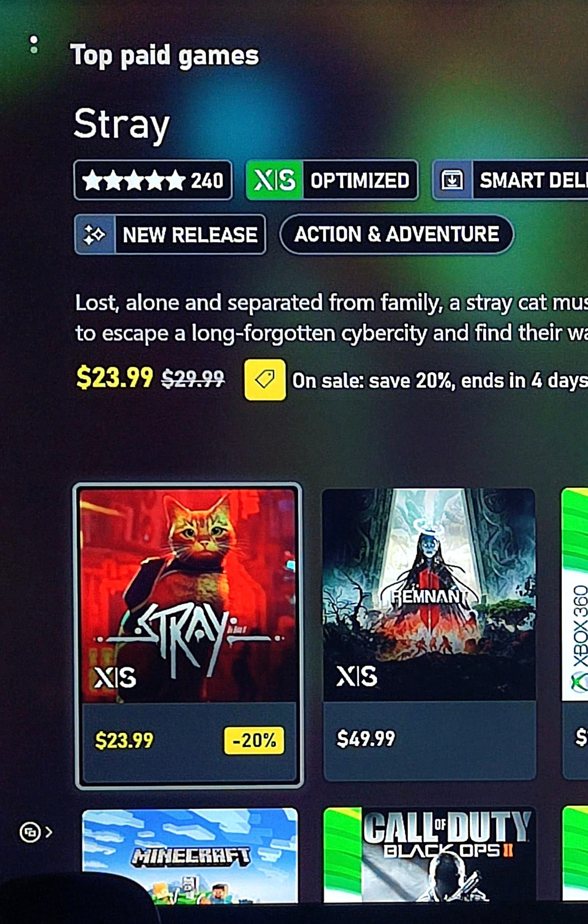Viewport: 588px width, 924px height.
Task: Click the Smart Delivery download icon
Action: point(452,181)
